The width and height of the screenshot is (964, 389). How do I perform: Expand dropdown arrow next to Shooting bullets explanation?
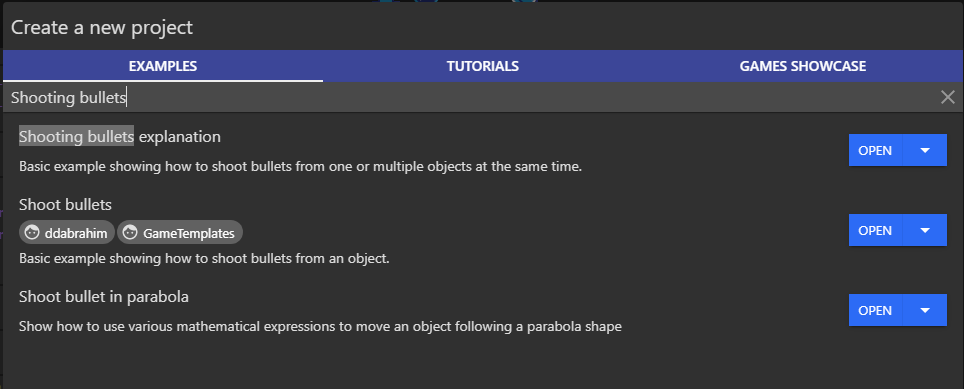click(925, 150)
